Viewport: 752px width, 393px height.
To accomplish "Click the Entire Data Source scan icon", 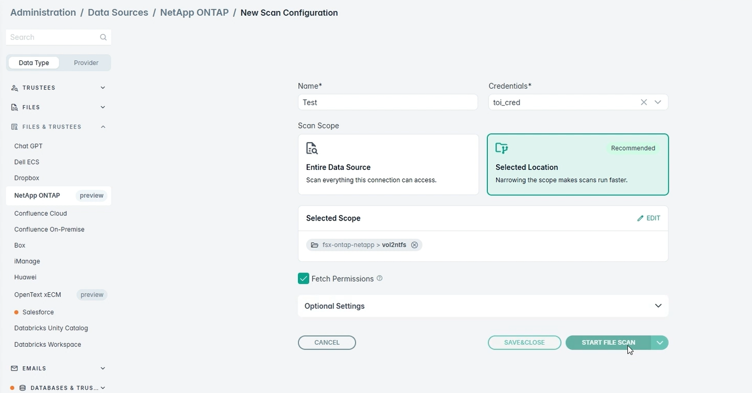I will pos(312,148).
